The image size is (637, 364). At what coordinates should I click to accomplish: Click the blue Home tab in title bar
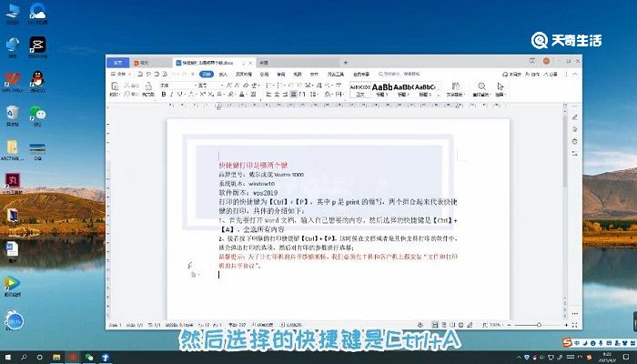[117, 63]
